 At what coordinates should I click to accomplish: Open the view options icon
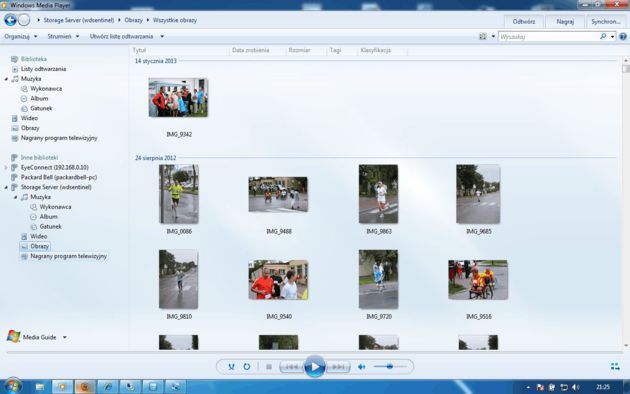click(483, 37)
